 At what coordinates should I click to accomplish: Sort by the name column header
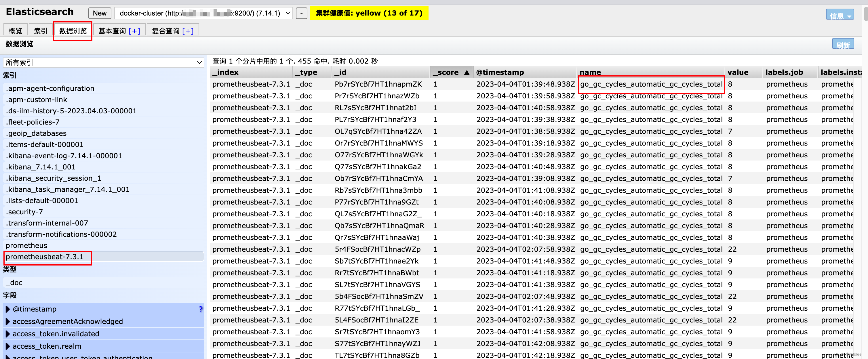[x=651, y=72]
